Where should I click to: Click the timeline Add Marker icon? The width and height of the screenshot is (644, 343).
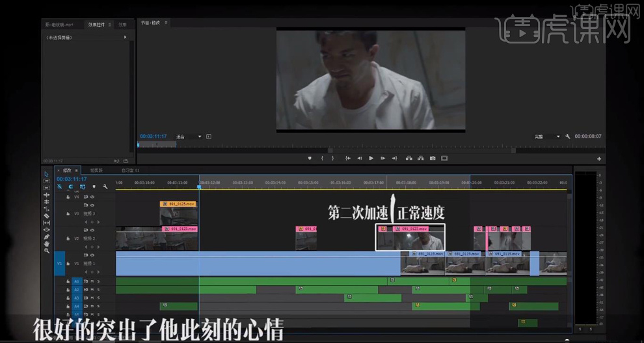coord(94,186)
